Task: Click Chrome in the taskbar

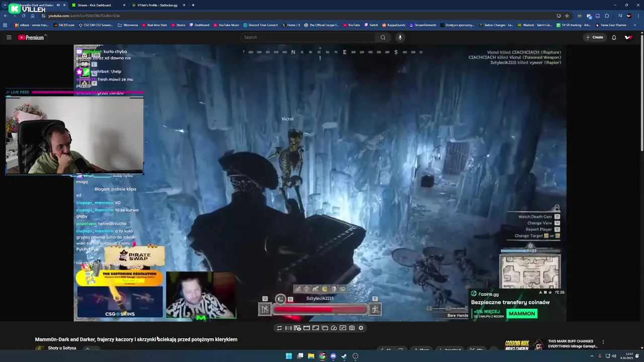Action: tap(322, 356)
